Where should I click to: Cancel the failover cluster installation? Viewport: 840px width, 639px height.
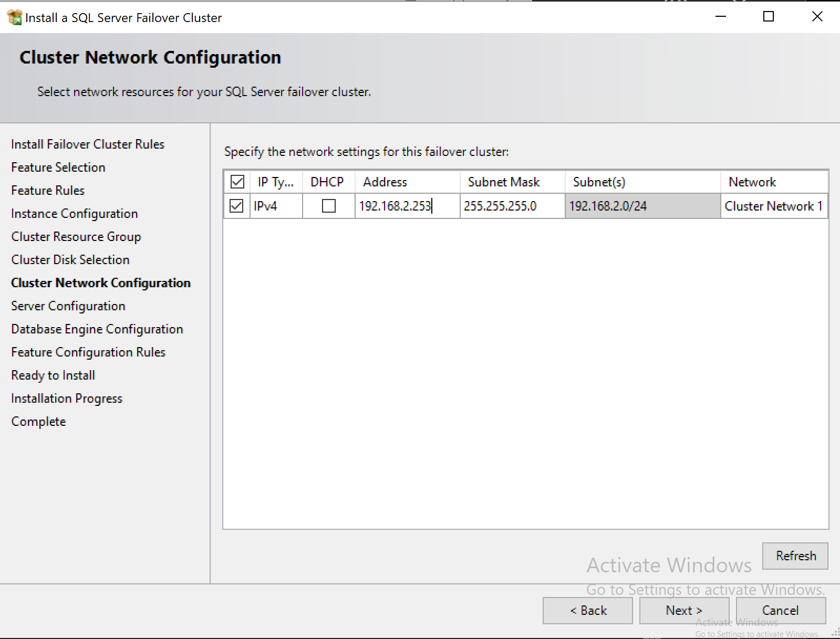pyautogui.click(x=780, y=611)
